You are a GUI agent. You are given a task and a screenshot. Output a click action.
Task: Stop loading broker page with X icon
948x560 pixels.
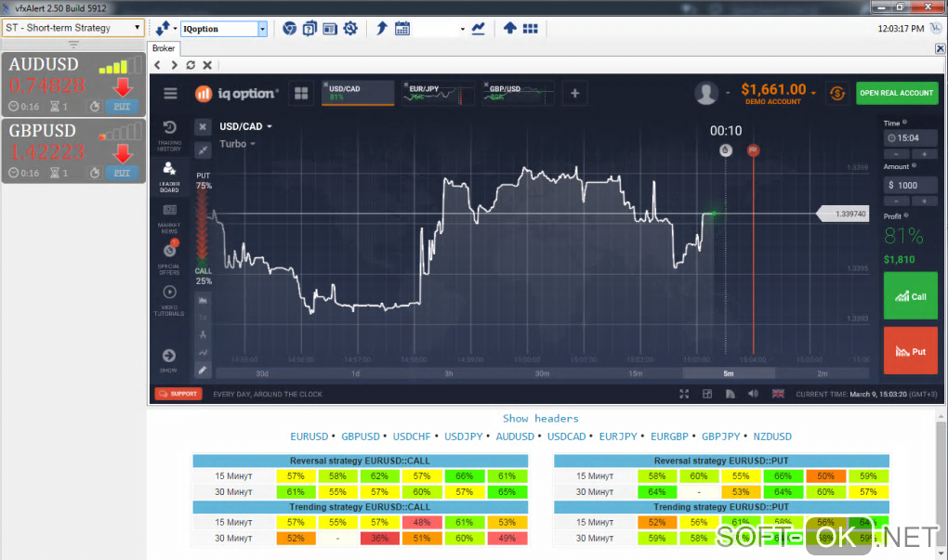(207, 65)
